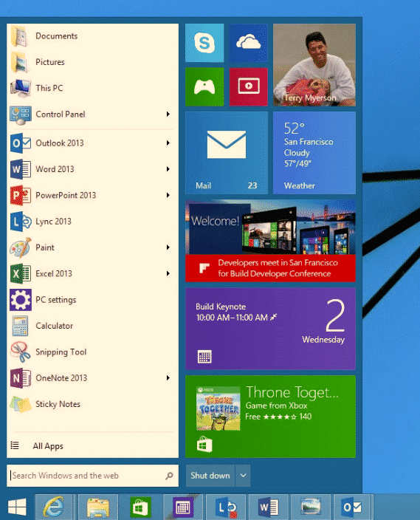Click the magnifier search icon
420x520 pixels.
(x=169, y=476)
